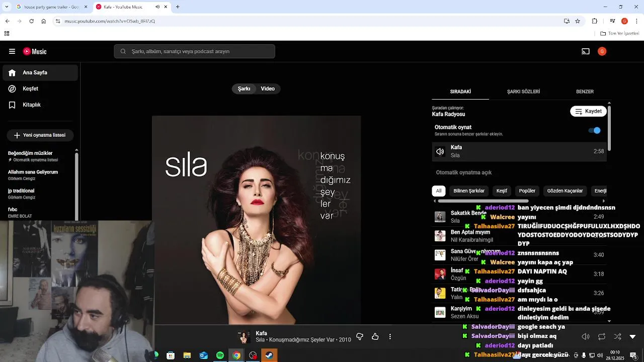Click the browser back arrow
644x362 pixels.
click(7, 21)
